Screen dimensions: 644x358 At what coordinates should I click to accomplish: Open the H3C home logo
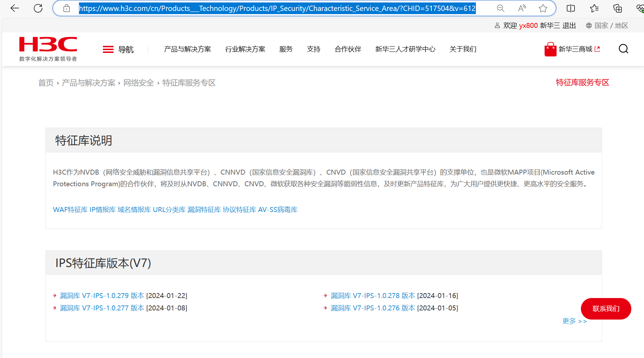[x=48, y=44]
